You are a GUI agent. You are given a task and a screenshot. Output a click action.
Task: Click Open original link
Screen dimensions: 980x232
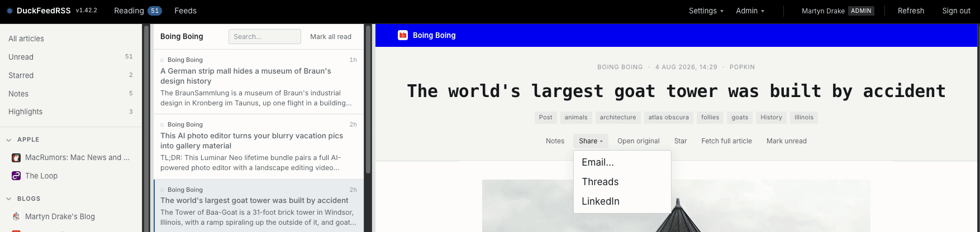point(638,141)
